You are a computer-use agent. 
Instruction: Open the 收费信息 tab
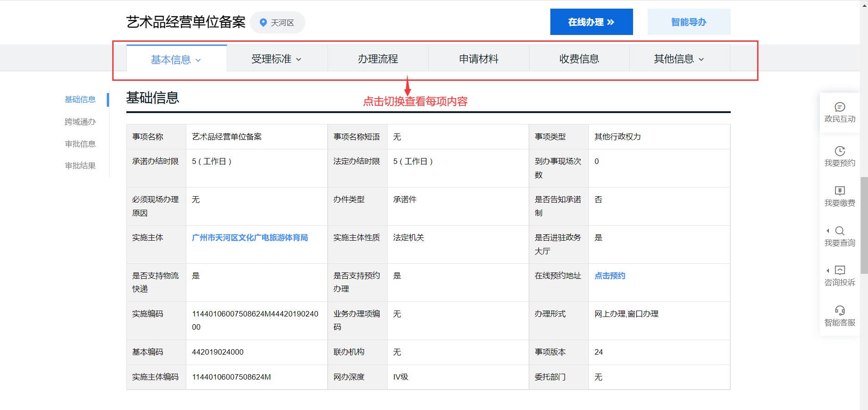(579, 59)
